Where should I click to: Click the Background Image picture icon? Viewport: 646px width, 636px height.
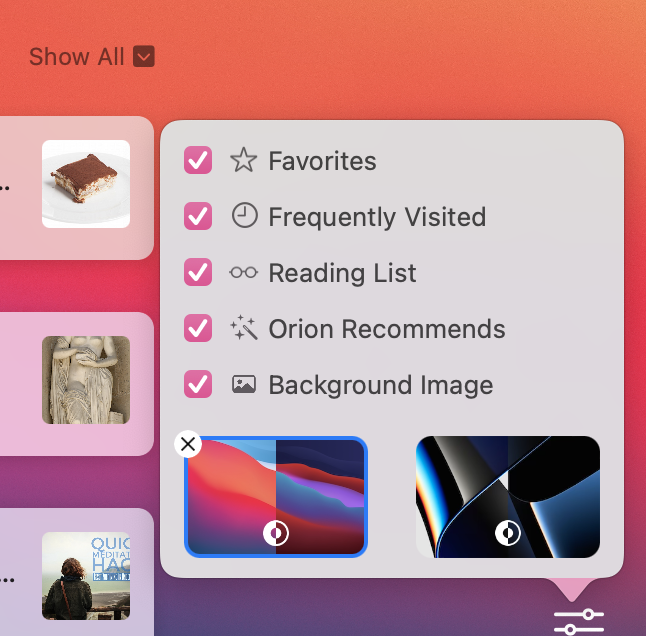click(x=244, y=384)
